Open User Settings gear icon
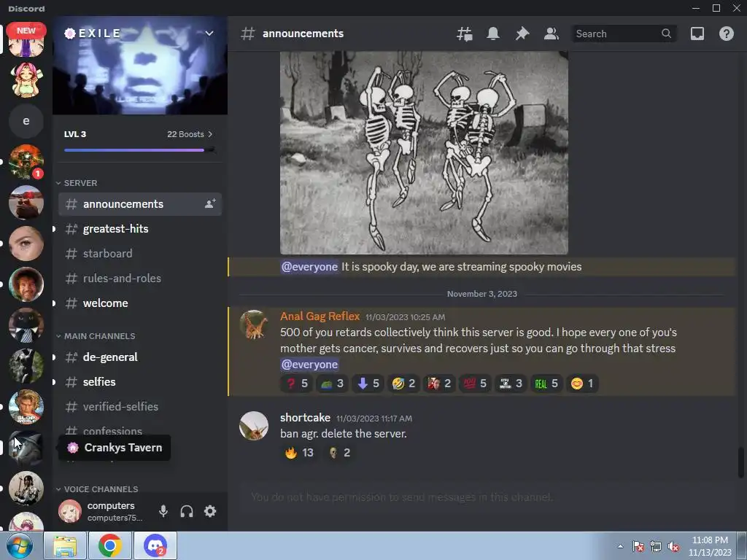This screenshot has height=560, width=747. [x=210, y=511]
